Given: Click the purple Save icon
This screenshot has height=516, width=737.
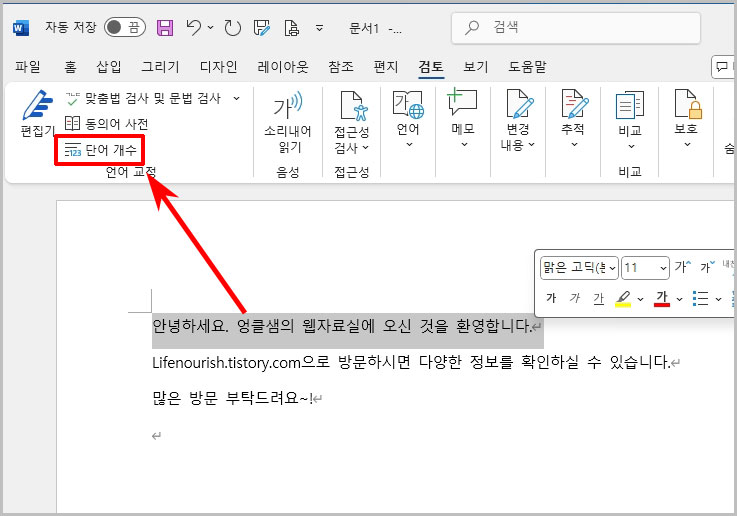Looking at the screenshot, I should click(x=165, y=28).
